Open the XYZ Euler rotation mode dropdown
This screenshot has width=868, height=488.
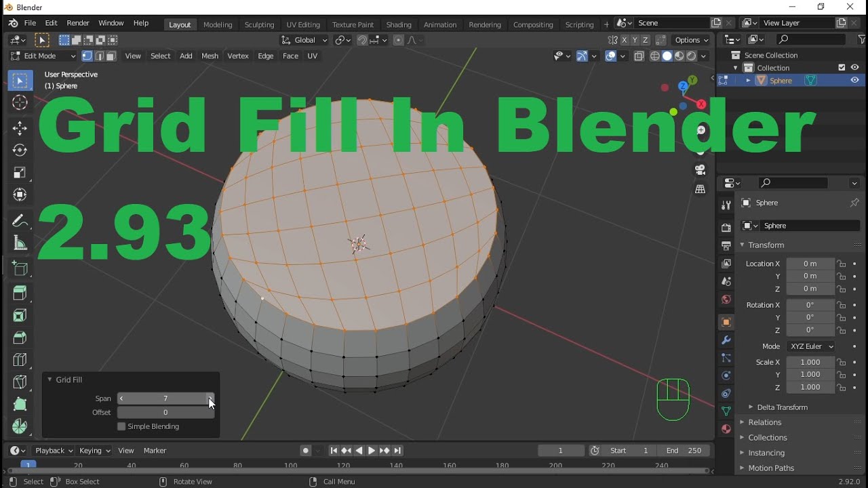[x=810, y=346]
